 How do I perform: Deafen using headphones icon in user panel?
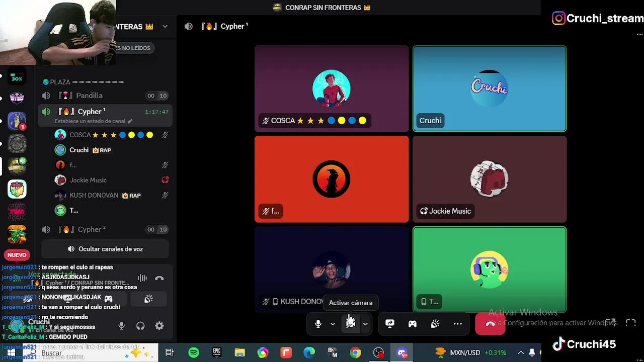click(x=140, y=326)
